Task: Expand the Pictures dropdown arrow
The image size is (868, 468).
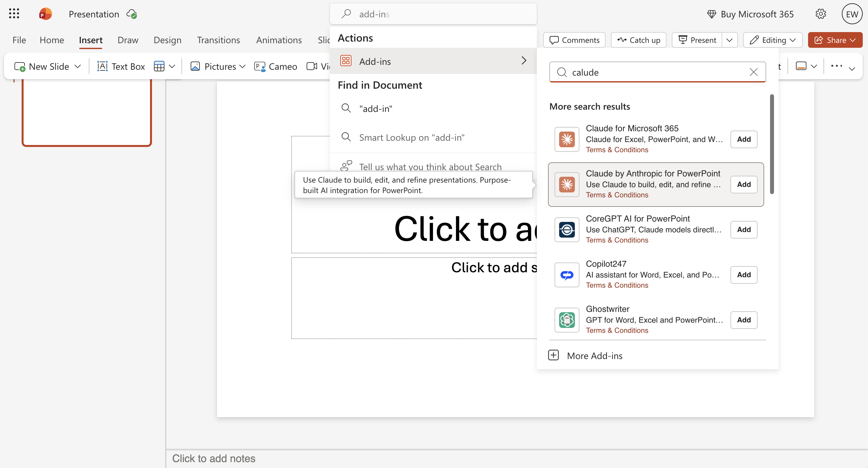Action: pyautogui.click(x=242, y=66)
